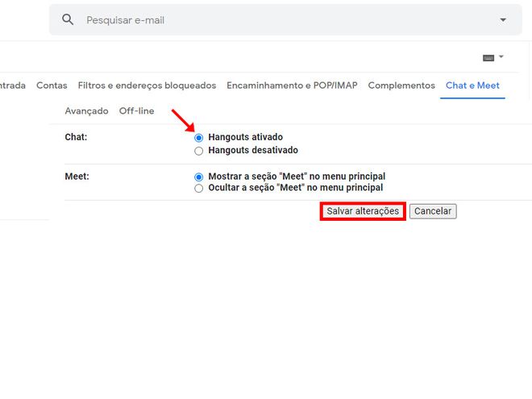Open the Filtros e endereços bloqueados tab
532x399 pixels.
[147, 85]
